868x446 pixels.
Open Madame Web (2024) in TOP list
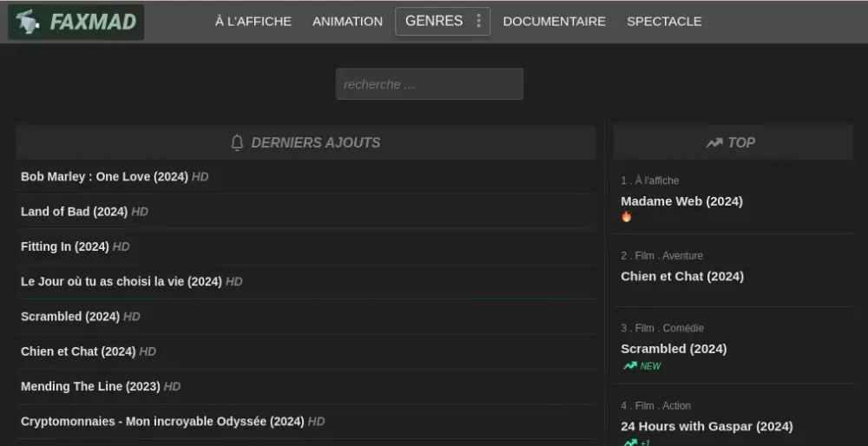pyautogui.click(x=681, y=201)
